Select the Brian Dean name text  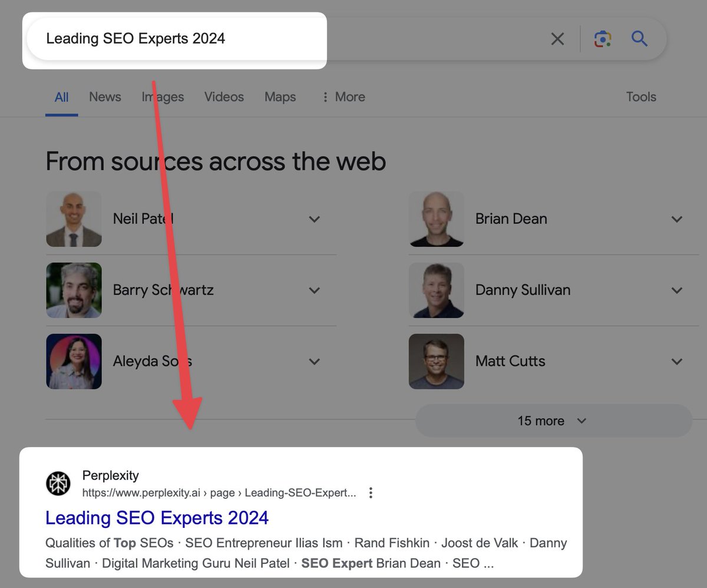[x=511, y=219]
